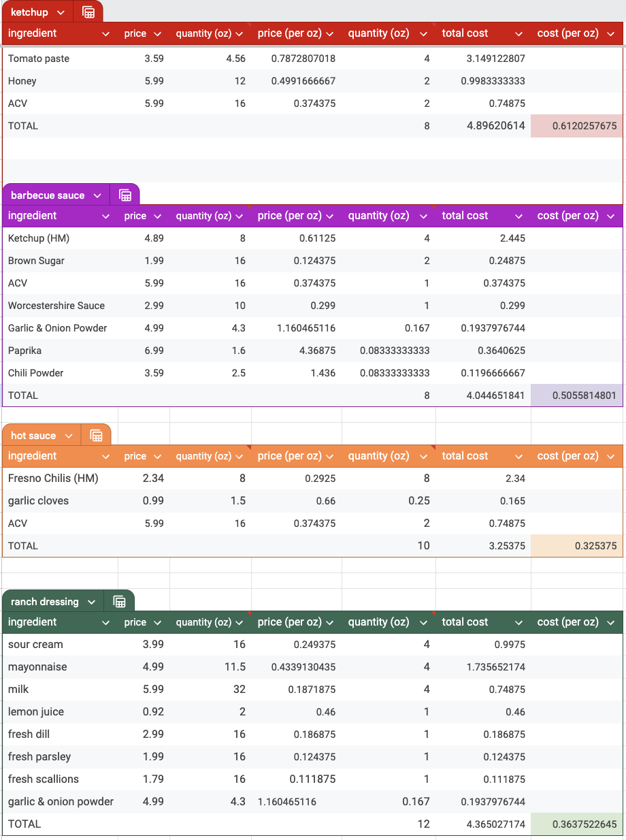Image resolution: width=626 pixels, height=840 pixels.
Task: Select the ranch dressing table tab
Action: tap(45, 601)
